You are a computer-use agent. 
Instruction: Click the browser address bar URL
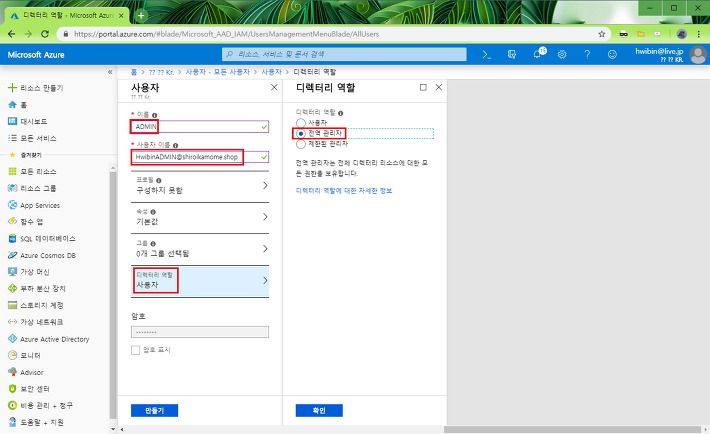click(x=226, y=34)
